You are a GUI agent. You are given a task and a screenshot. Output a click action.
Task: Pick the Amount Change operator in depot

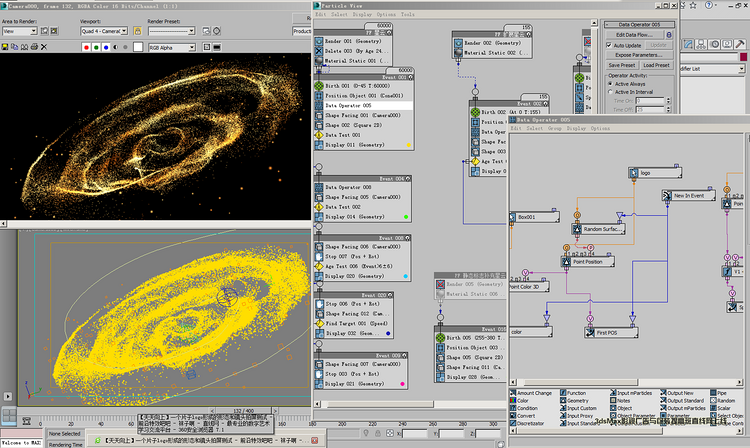530,393
